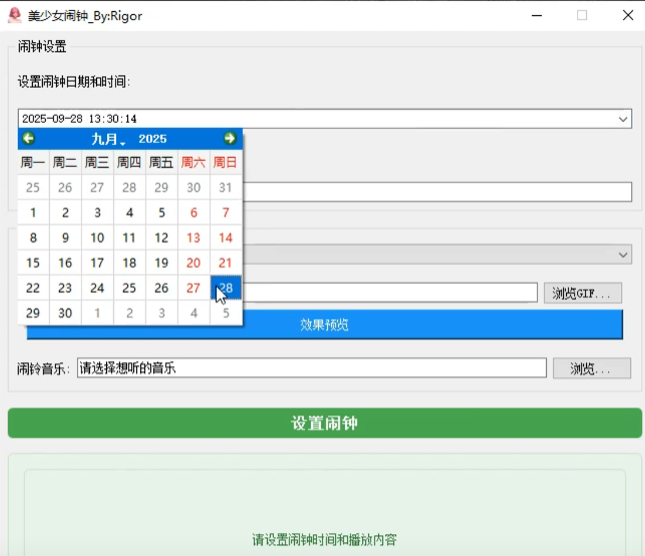The width and height of the screenshot is (645, 556).
Task: Select Sunday September 14
Action: [226, 238]
